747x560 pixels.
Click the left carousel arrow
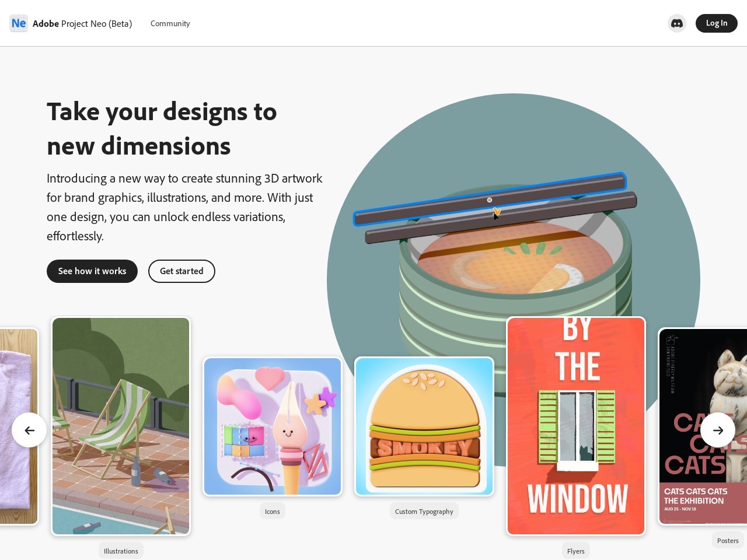29,430
